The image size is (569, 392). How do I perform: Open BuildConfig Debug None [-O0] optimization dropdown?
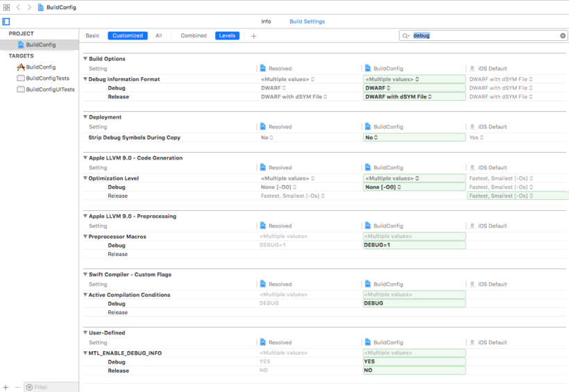[x=414, y=187]
